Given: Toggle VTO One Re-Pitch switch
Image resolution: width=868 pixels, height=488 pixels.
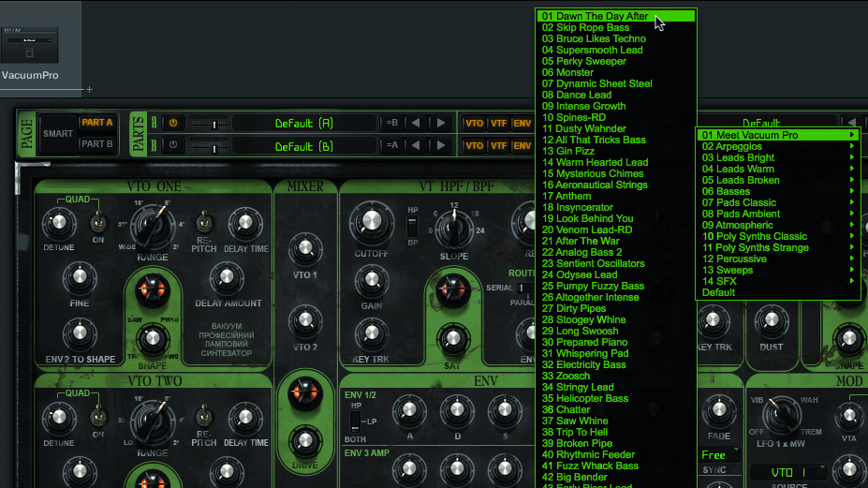Looking at the screenshot, I should (x=204, y=221).
